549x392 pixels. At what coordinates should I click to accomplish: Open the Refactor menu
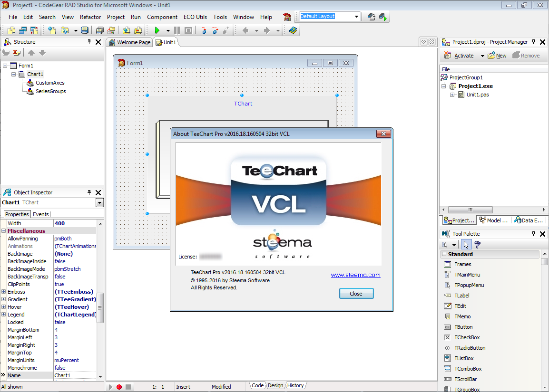[x=90, y=17]
